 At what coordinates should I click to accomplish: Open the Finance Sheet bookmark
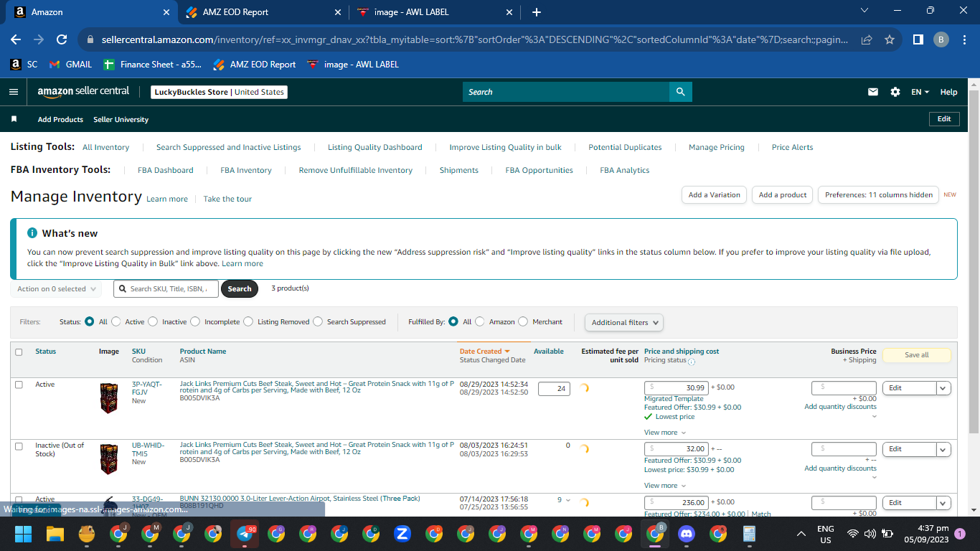click(152, 65)
